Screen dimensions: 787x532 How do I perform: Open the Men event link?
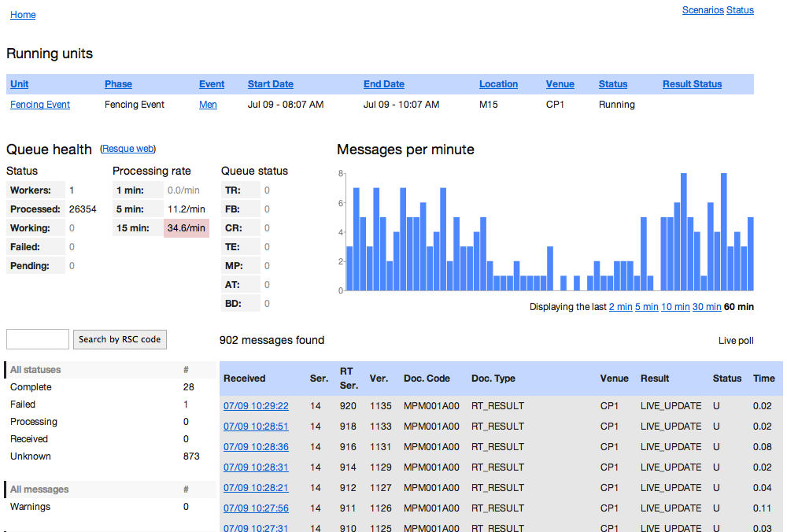click(208, 105)
